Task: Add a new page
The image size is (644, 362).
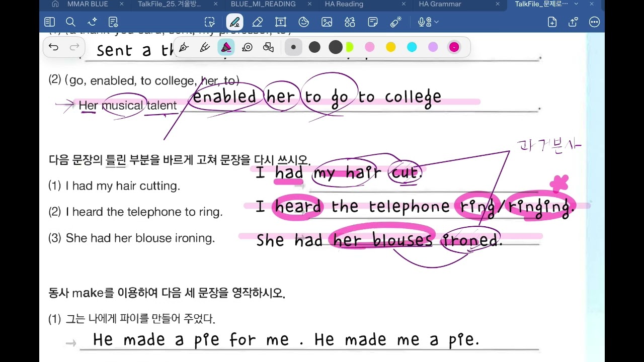Action: 552,22
